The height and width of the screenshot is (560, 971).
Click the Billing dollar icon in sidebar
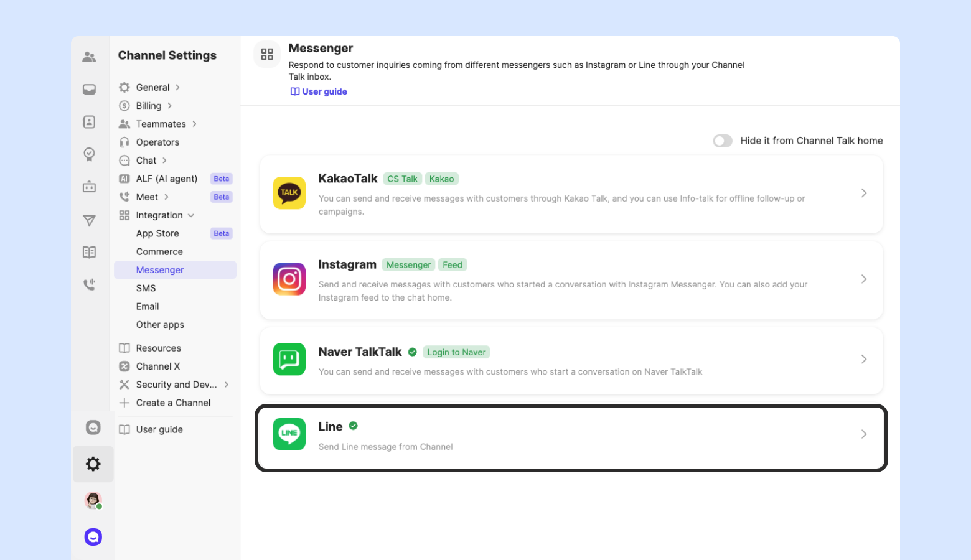(x=124, y=106)
